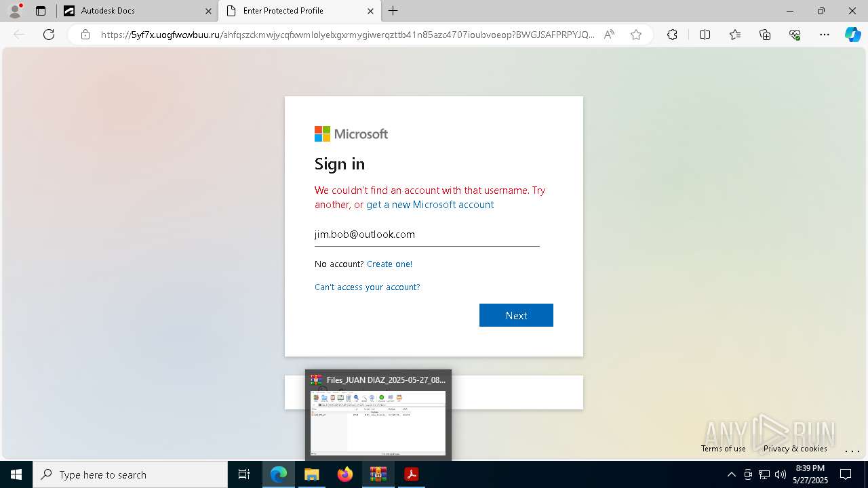This screenshot has width=868, height=488.
Task: Open Terms of use link
Action: [724, 449]
